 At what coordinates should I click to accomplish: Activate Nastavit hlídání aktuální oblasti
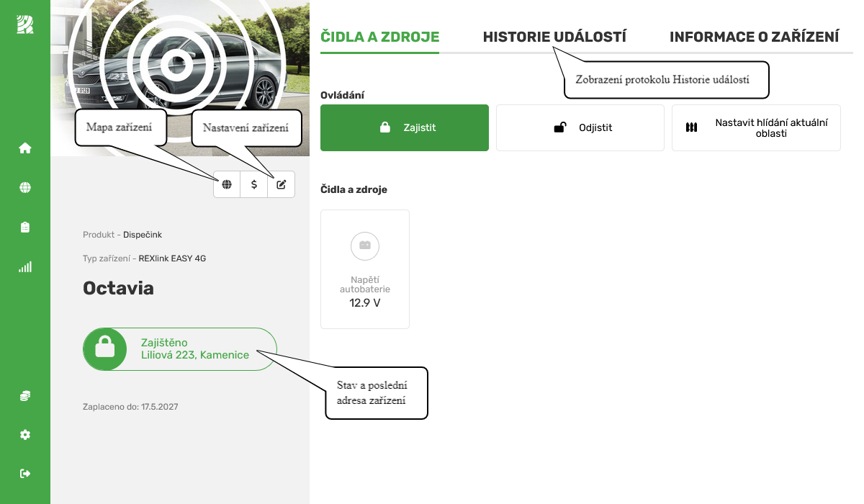point(756,127)
